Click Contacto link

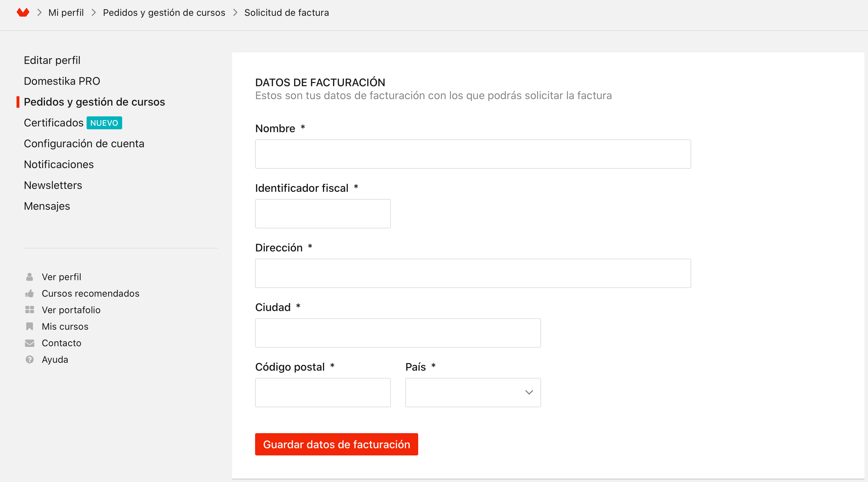(61, 343)
